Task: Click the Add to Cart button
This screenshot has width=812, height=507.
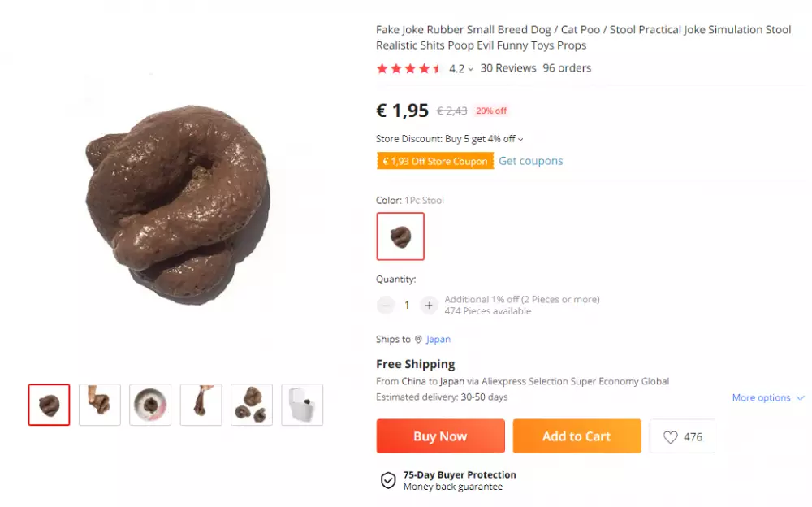Action: (x=577, y=436)
